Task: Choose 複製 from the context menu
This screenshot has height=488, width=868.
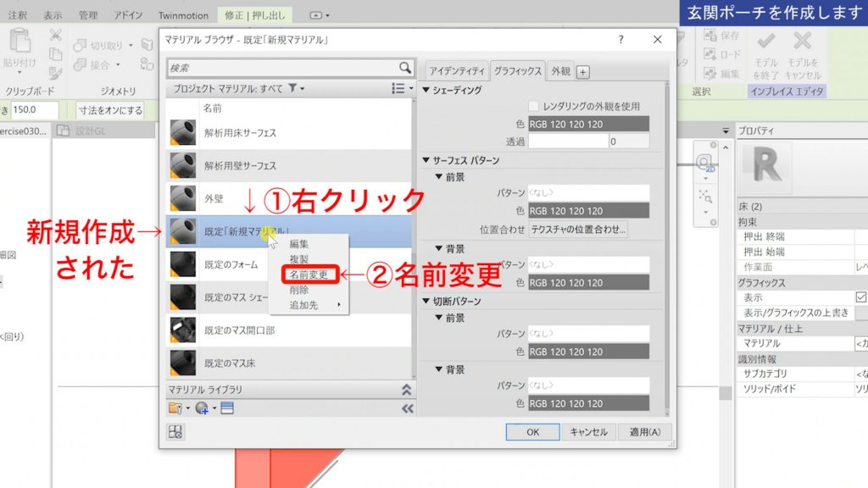Action: pyautogui.click(x=298, y=257)
